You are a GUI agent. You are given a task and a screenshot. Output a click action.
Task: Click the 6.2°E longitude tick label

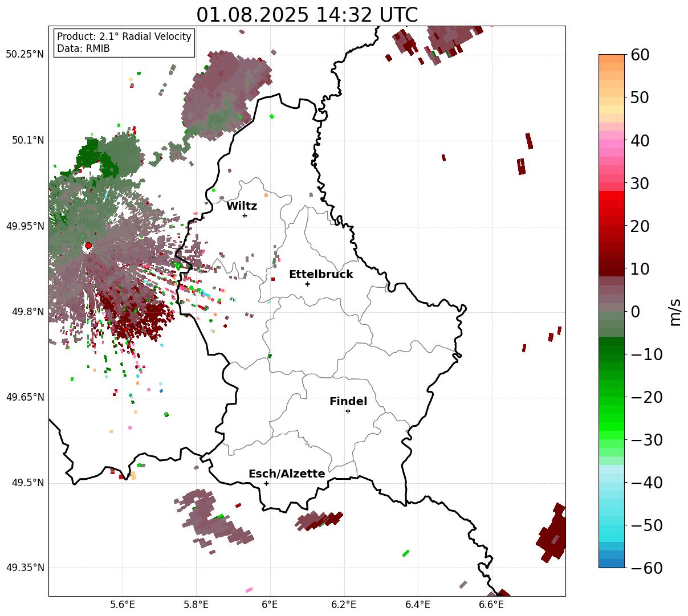click(x=344, y=605)
